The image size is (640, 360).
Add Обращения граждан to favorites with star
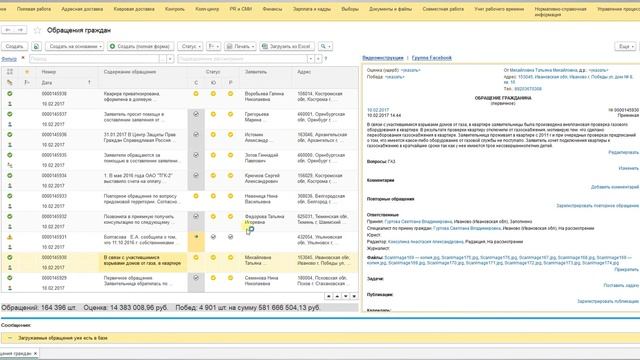(37, 30)
